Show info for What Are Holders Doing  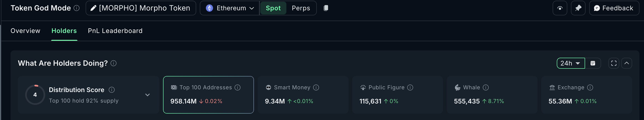click(113, 63)
